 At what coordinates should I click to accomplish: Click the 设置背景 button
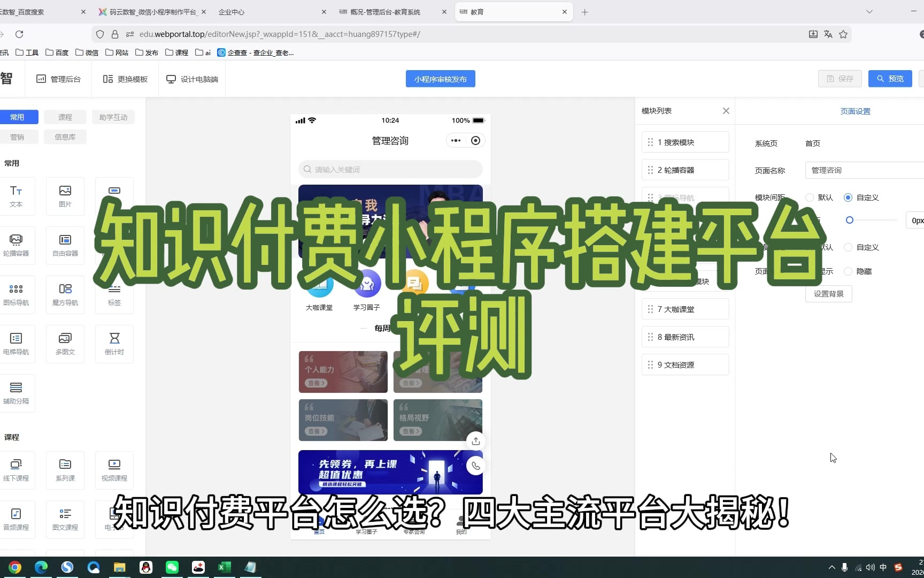tap(828, 294)
